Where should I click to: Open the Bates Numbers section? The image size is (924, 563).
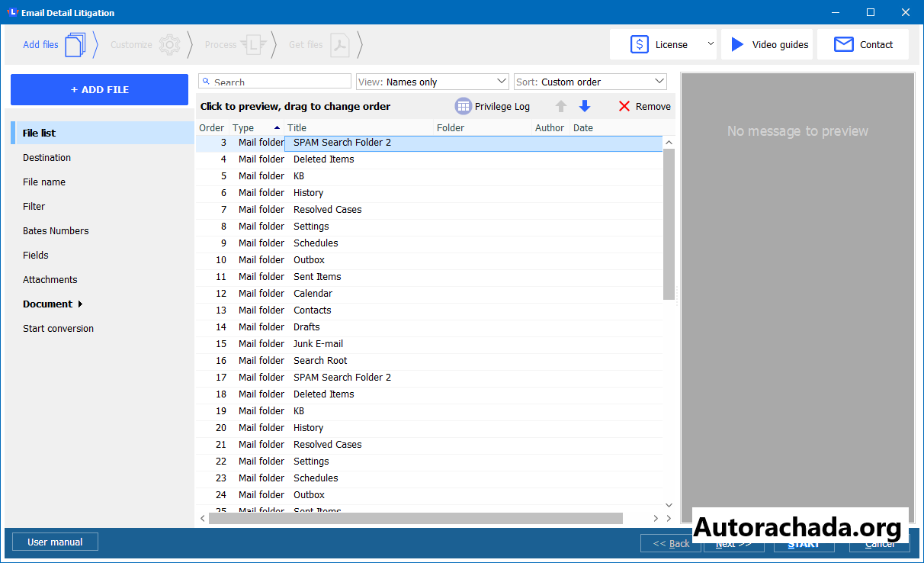56,231
